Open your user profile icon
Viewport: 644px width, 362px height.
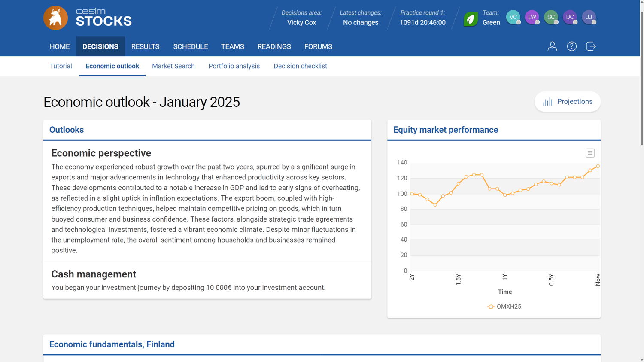pos(552,46)
